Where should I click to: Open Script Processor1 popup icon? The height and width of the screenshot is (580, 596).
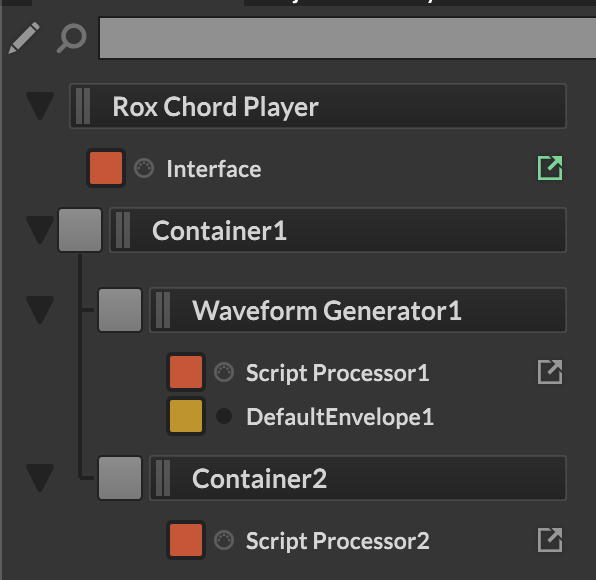click(x=550, y=372)
